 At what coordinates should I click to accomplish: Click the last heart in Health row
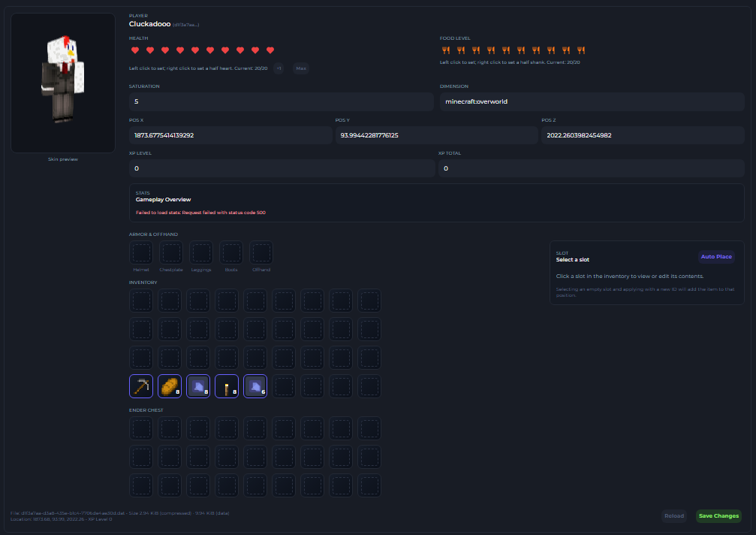(270, 50)
